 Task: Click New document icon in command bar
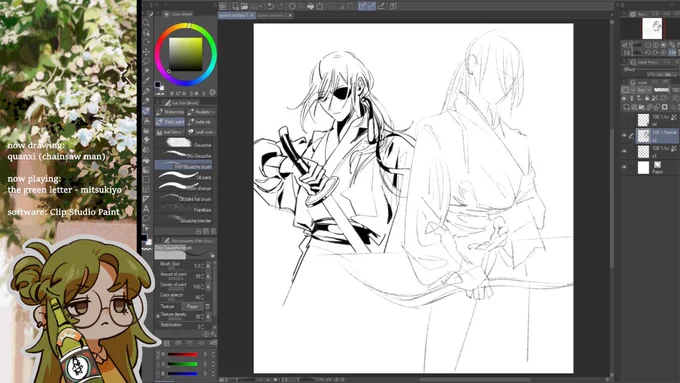235,6
